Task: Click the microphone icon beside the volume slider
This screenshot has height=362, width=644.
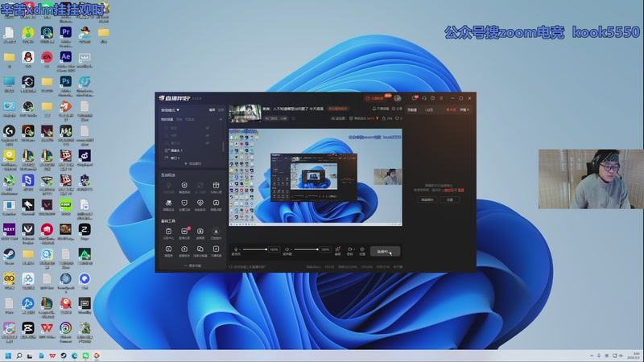Action: (236, 250)
